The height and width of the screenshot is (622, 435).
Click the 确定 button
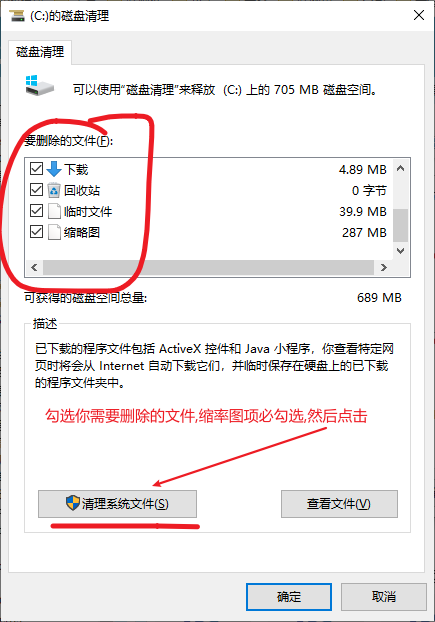click(x=289, y=597)
